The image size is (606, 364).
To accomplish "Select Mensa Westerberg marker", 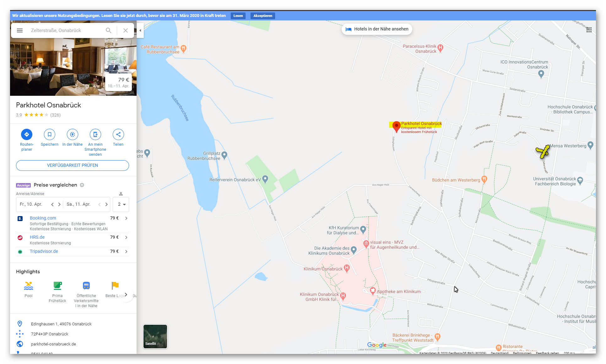I will [x=591, y=145].
